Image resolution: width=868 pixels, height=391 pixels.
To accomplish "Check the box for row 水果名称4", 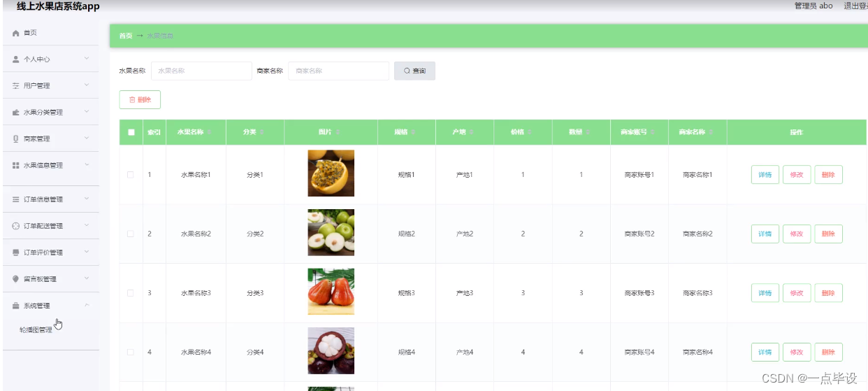I will 131,352.
